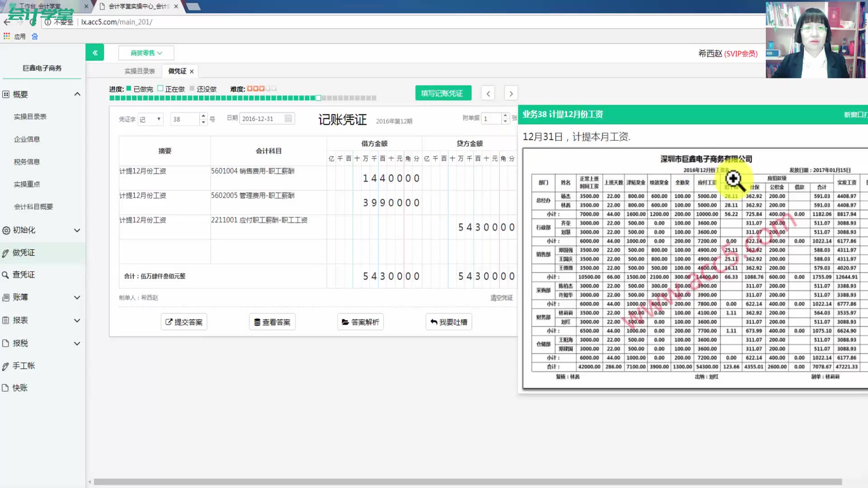Open the 商贸零售 dropdown
Viewport: 868px width, 488px height.
coord(146,53)
